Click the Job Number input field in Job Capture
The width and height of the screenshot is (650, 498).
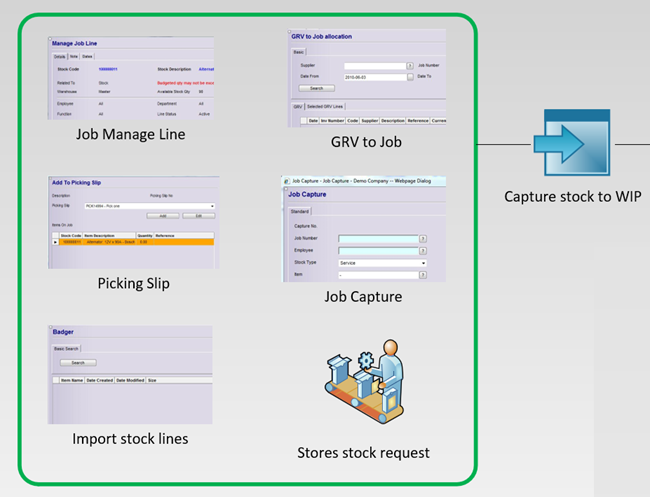point(378,239)
